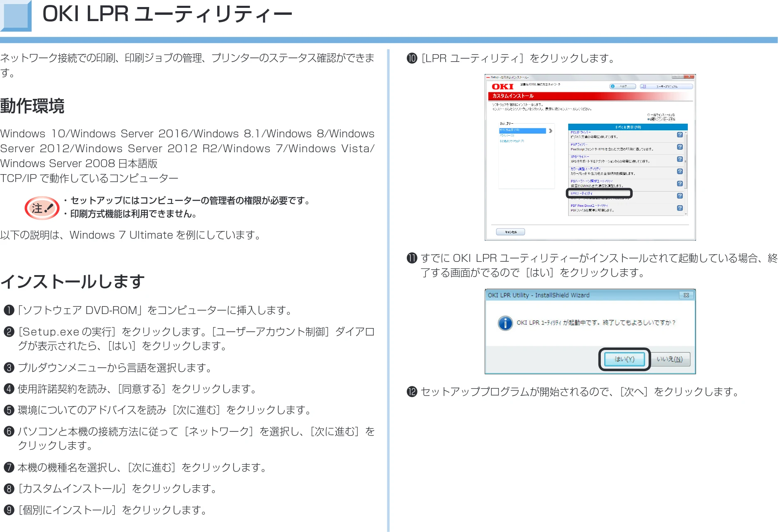The image size is (778, 532).
Task: Click the カラー調整ユーティリティ link
Action: tap(586, 169)
